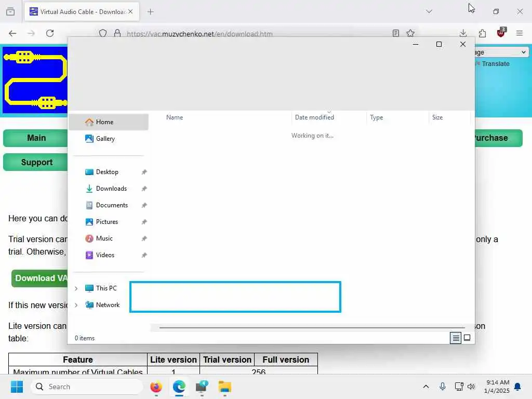Open Gallery in the File Explorer sidebar
Image resolution: width=532 pixels, height=399 pixels.
(109, 139)
